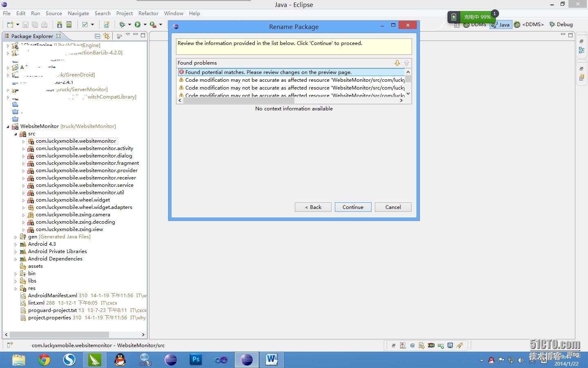Image resolution: width=588 pixels, height=368 pixels.
Task: Expand the gen [Generated Java Files] folder
Action: click(16, 237)
